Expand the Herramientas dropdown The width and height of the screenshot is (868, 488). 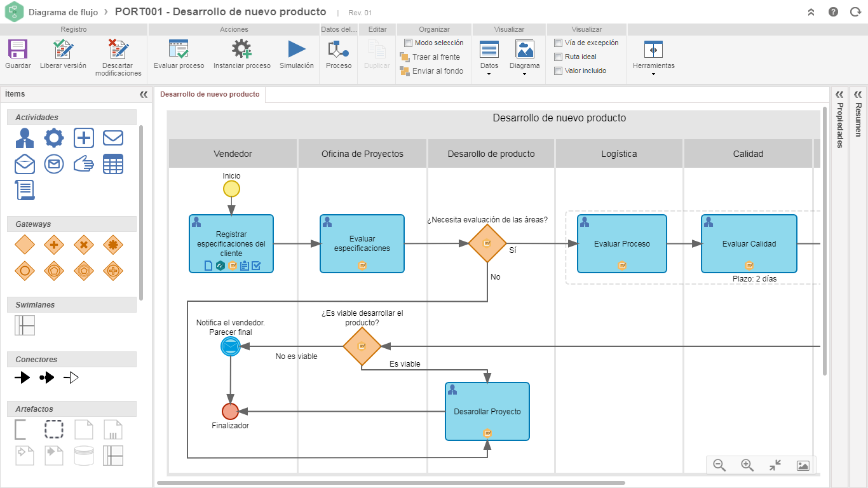tap(653, 58)
